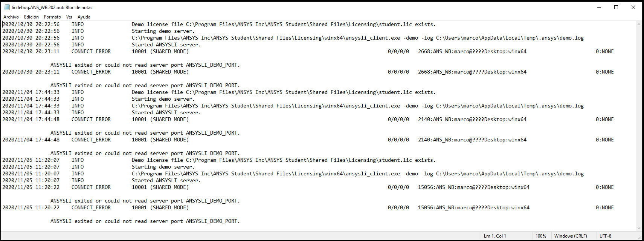Click the last ANSYSLI_DEMO_PORT text line
Image resolution: width=644 pixels, height=241 pixels.
pos(145,221)
